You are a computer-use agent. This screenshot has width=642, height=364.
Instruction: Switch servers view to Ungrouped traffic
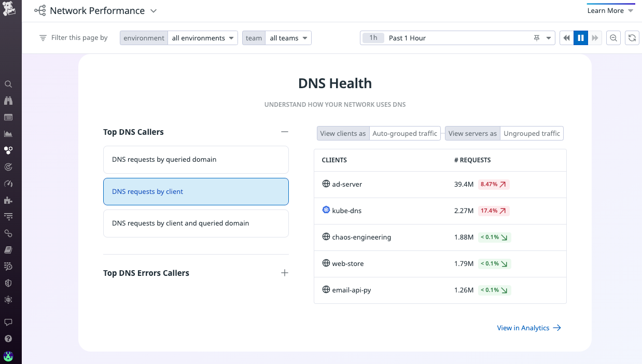[532, 133]
